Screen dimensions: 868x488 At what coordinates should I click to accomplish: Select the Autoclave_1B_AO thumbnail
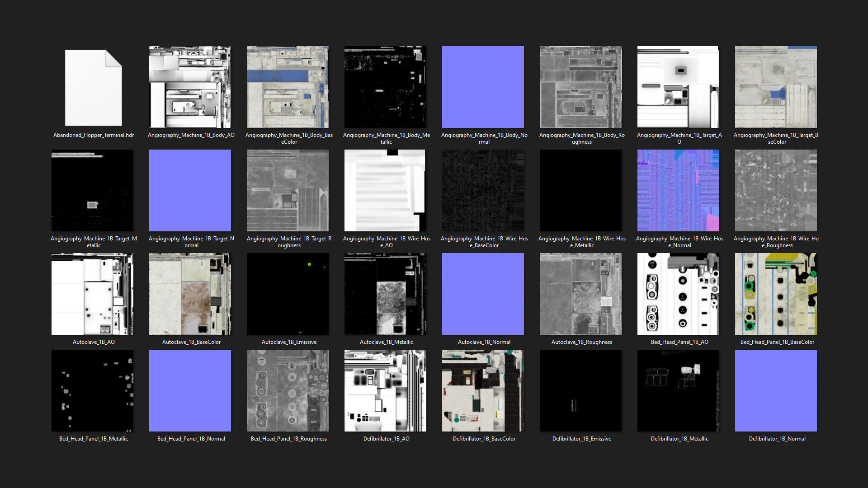[92, 294]
